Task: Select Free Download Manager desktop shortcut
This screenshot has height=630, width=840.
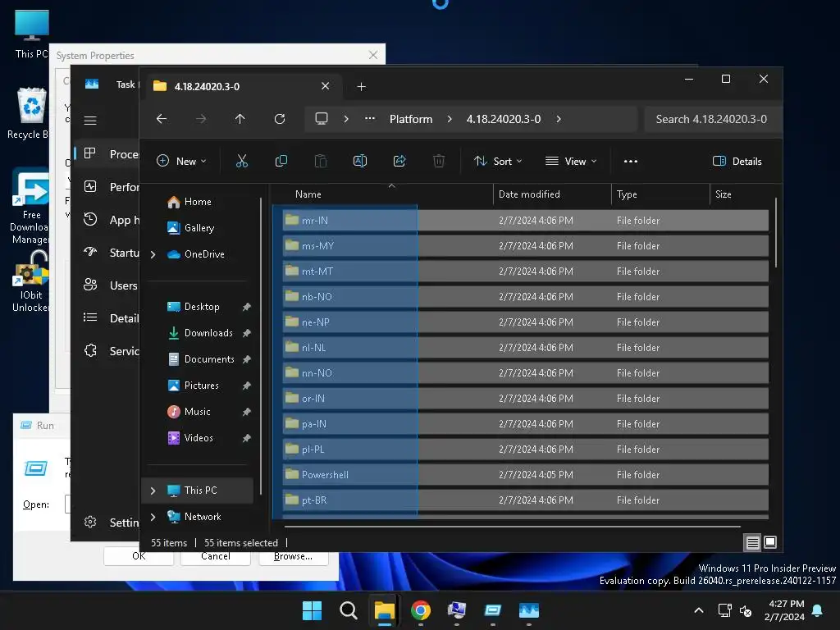Action: (31, 207)
